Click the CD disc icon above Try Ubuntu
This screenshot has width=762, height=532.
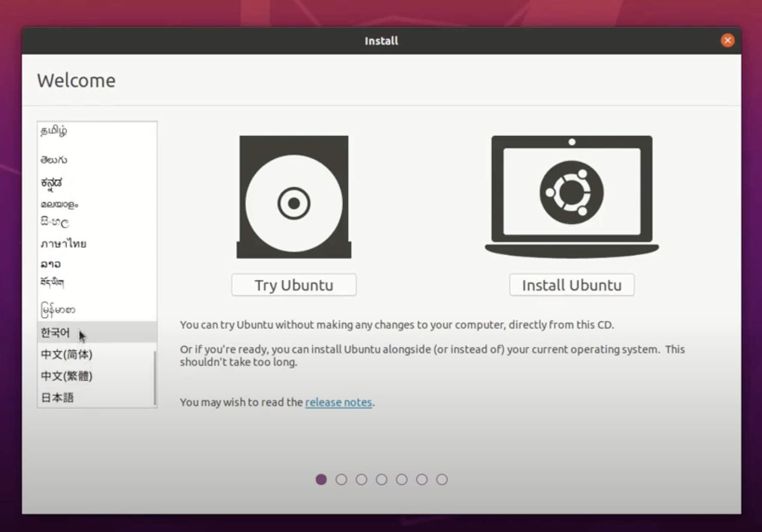click(294, 197)
